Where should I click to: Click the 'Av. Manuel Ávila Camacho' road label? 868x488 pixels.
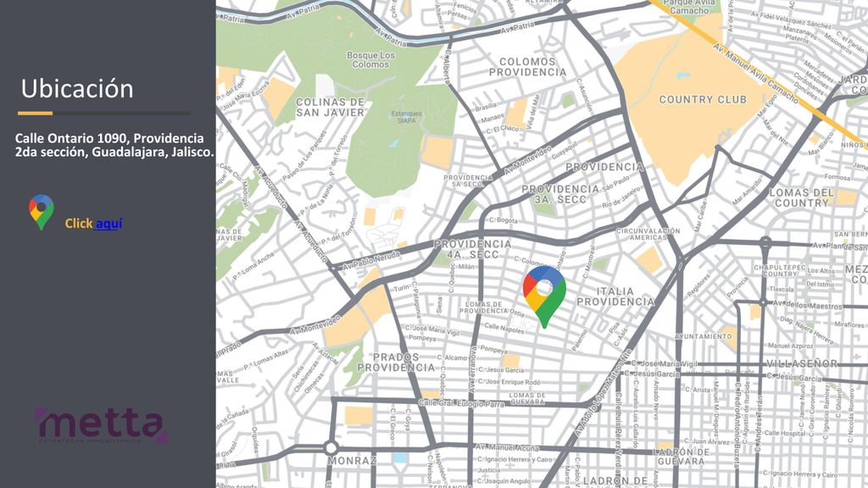(755, 74)
